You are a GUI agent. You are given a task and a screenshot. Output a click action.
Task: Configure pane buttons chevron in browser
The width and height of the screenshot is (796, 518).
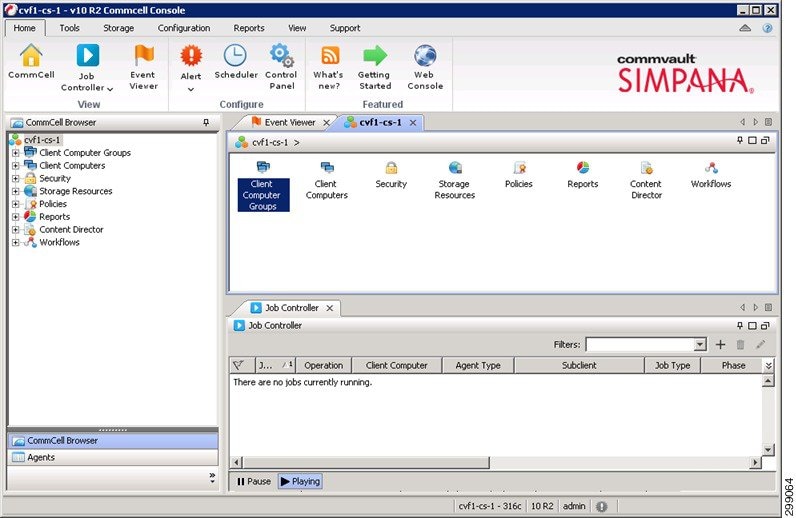tap(212, 478)
